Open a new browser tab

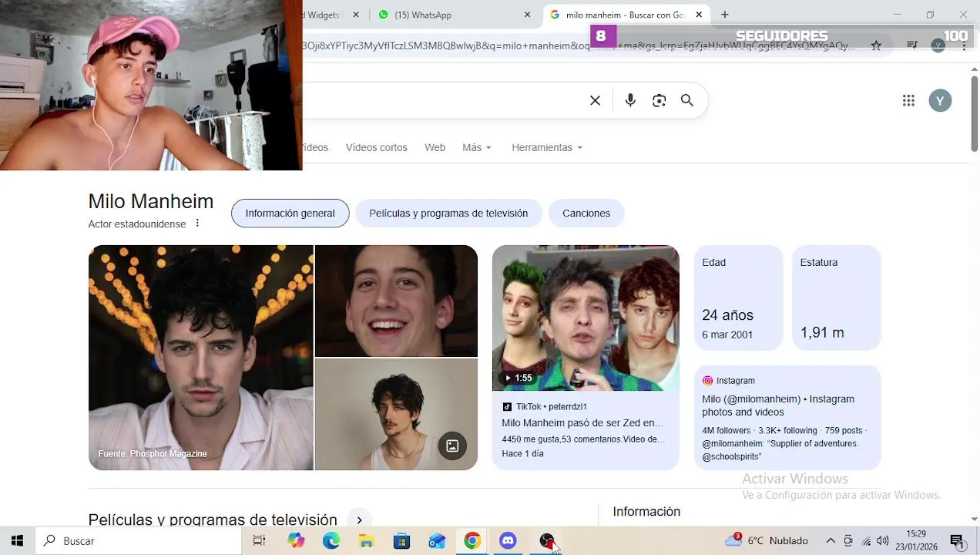pyautogui.click(x=724, y=15)
